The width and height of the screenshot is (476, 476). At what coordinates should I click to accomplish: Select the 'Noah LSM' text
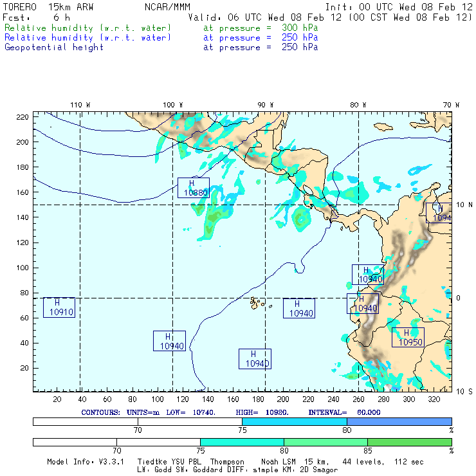(278, 462)
